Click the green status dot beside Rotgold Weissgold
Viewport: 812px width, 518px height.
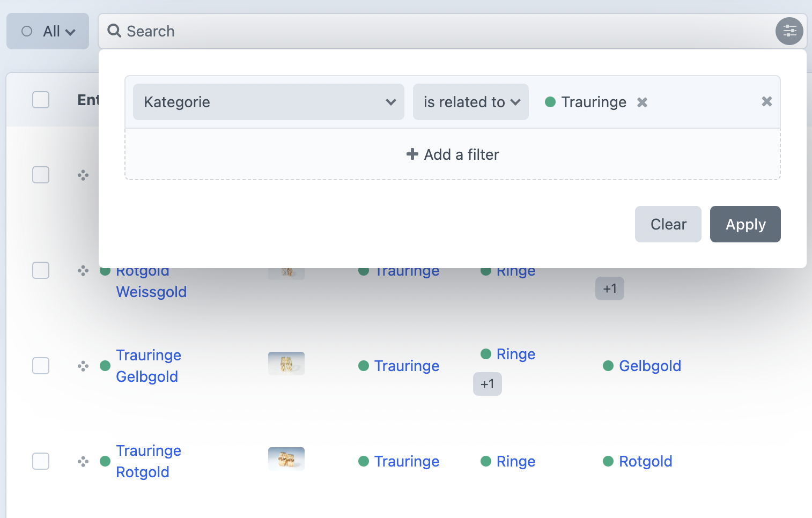click(x=105, y=270)
